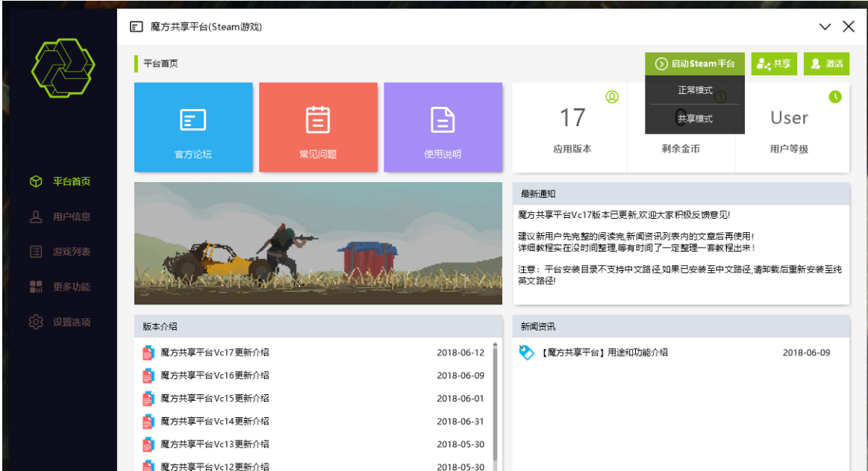Open 【魔方共享平台】用途和功能介绍 news item
Screen dimensions: 868x471
click(x=604, y=352)
